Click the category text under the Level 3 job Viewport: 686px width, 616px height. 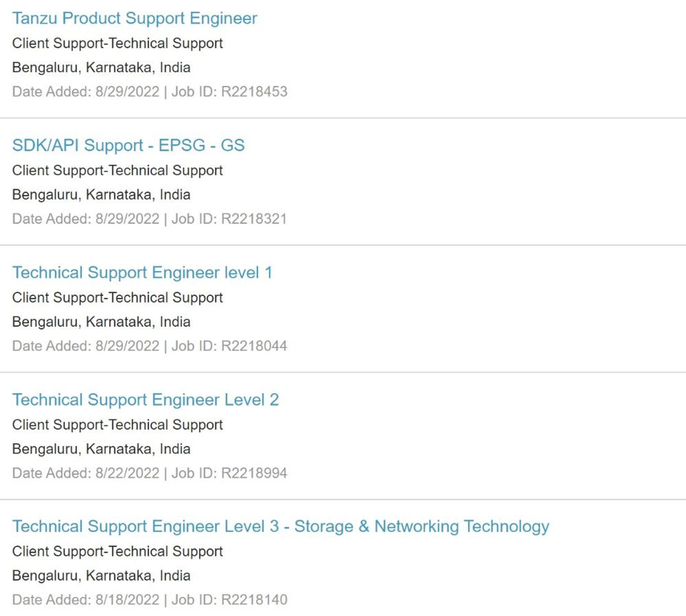[118, 552]
